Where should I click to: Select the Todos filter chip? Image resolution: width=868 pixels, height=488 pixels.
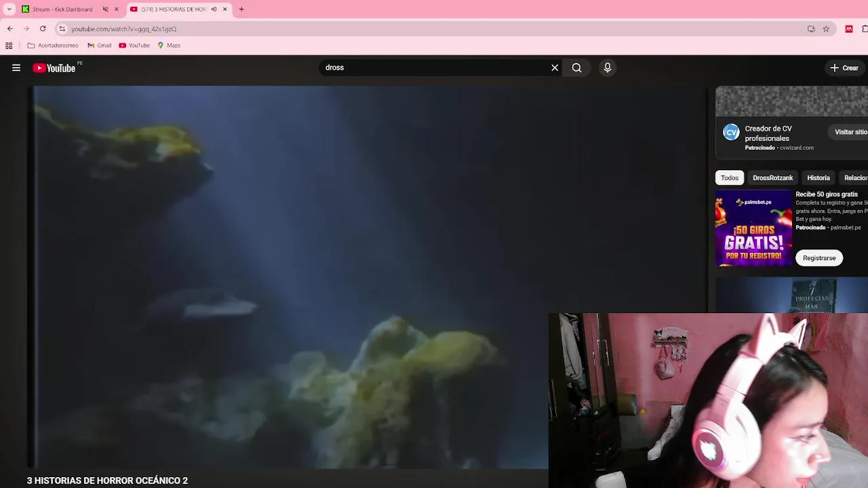click(730, 178)
